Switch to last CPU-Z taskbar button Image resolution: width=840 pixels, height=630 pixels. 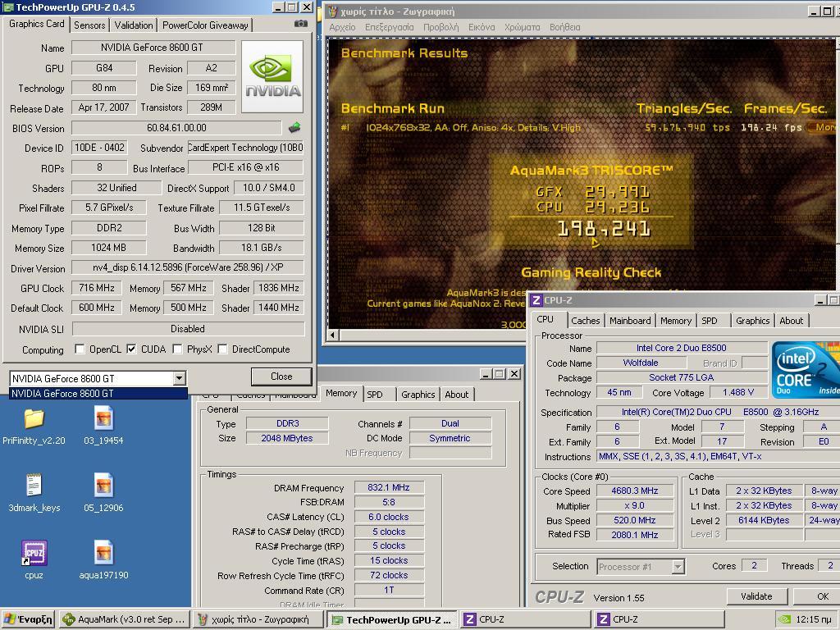click(x=659, y=619)
